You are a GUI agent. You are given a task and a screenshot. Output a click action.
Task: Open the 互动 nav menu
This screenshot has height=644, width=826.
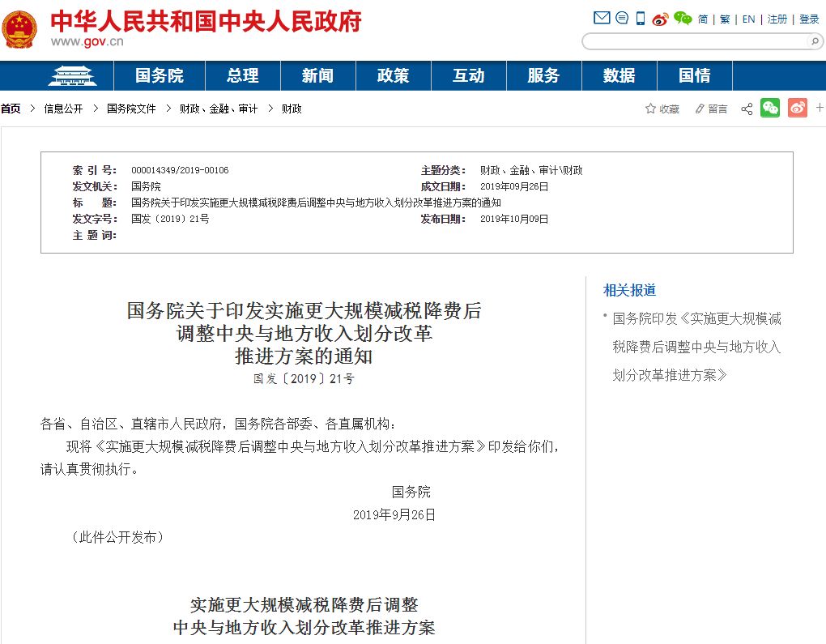tap(468, 75)
